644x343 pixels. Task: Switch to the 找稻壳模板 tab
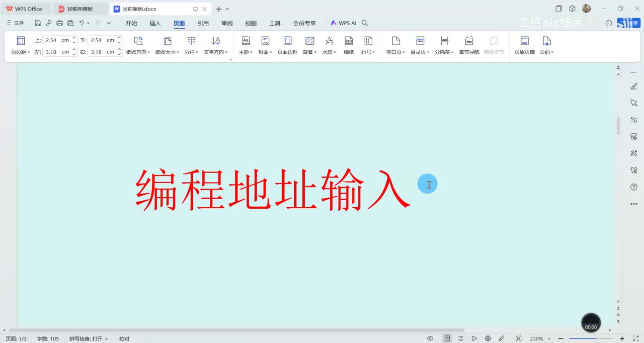[x=80, y=9]
